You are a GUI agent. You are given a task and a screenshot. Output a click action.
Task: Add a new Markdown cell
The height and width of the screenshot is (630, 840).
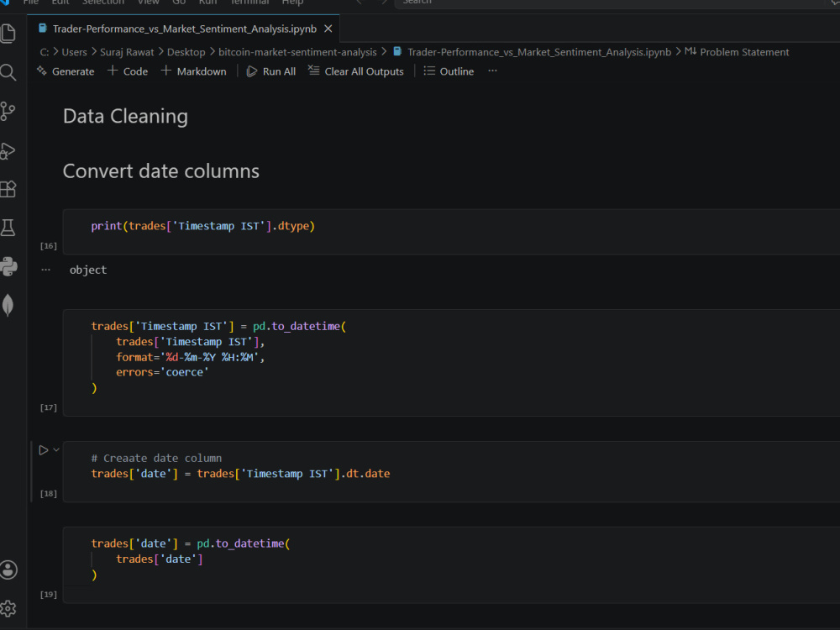[x=193, y=71]
